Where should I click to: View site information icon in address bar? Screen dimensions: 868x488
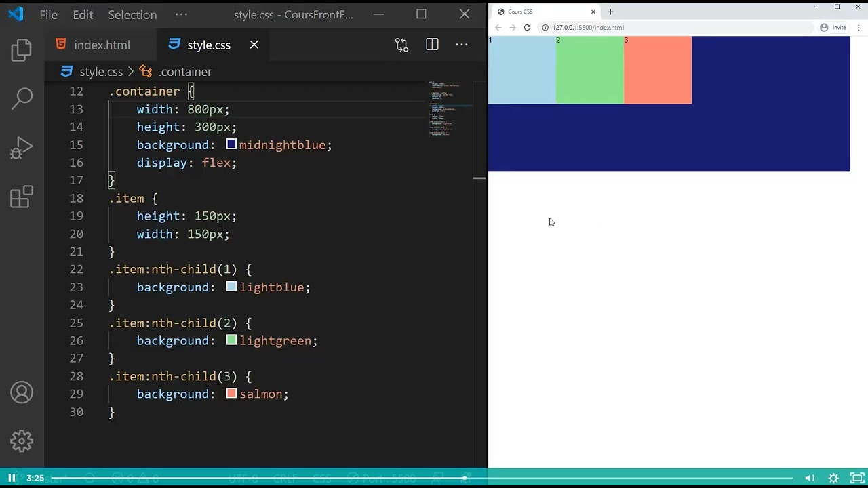pyautogui.click(x=545, y=28)
